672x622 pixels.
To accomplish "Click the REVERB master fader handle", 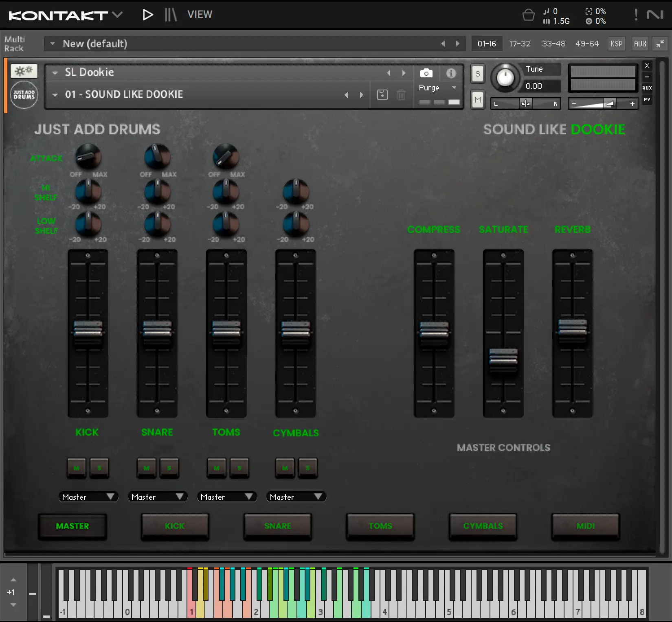I will pos(572,327).
